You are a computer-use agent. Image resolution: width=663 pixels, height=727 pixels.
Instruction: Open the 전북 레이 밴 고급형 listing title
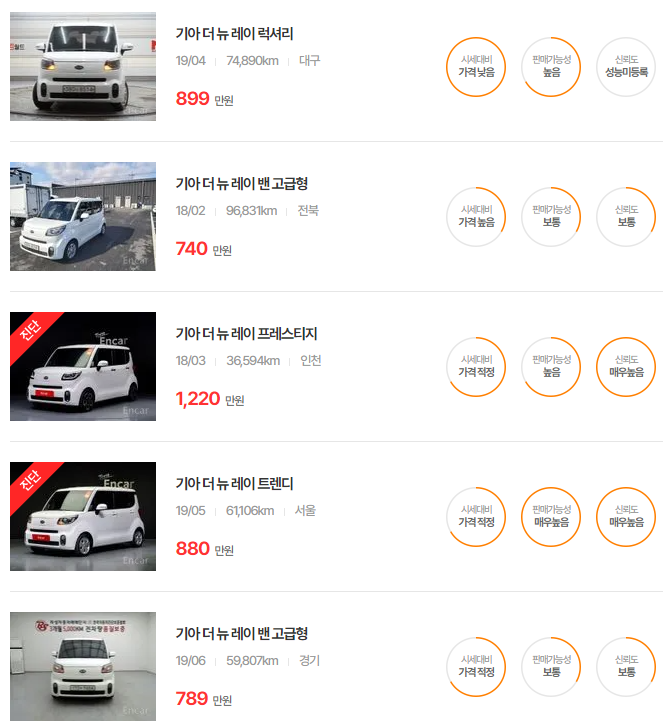[242, 184]
